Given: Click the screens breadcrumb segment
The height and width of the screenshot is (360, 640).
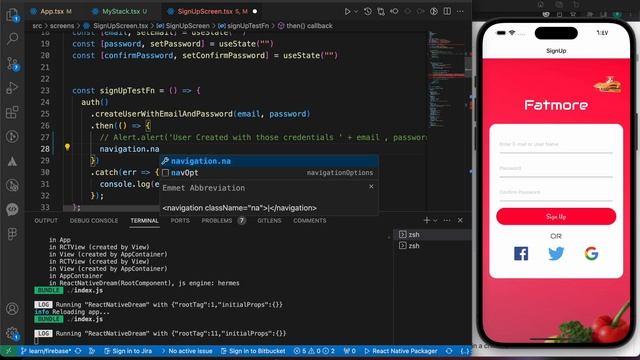Looking at the screenshot, I should point(62,26).
